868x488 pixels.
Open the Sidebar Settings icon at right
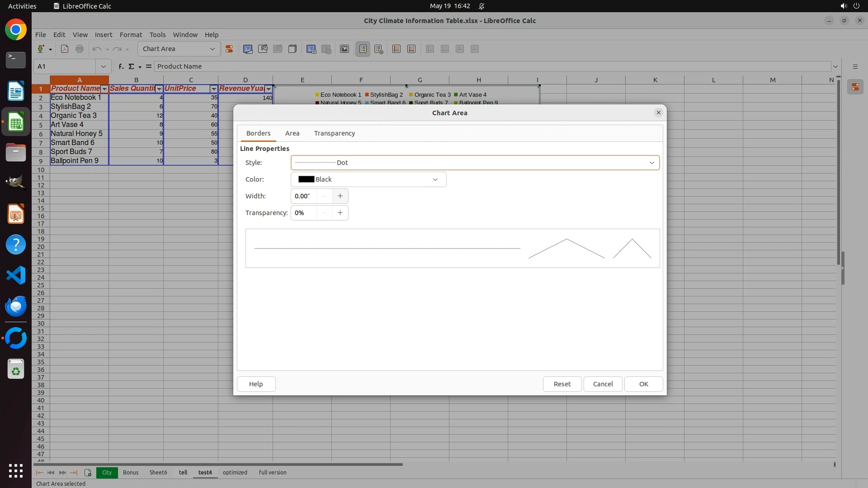(x=855, y=66)
